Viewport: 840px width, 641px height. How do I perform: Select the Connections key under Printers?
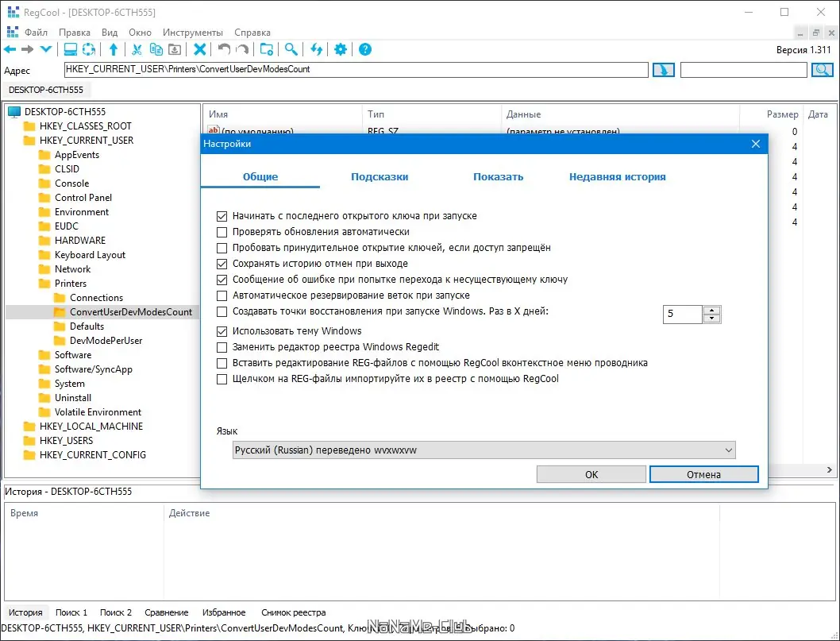pos(96,298)
